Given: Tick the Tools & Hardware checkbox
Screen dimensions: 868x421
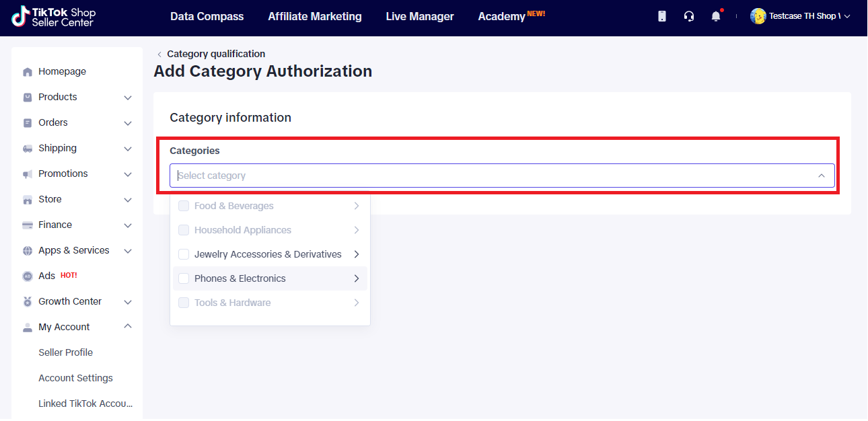Looking at the screenshot, I should (x=184, y=303).
